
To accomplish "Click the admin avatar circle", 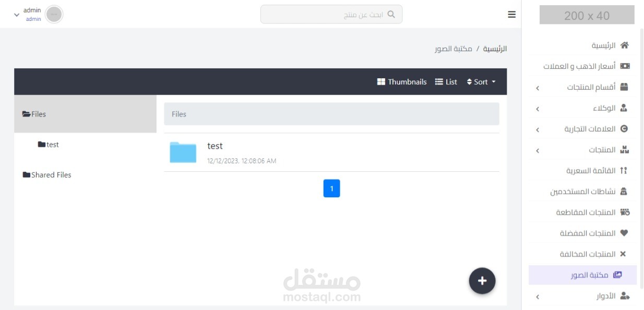I will point(54,15).
